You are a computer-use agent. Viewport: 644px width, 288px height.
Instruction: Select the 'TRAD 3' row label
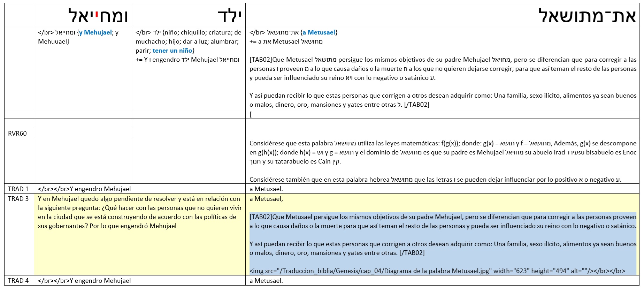point(18,199)
